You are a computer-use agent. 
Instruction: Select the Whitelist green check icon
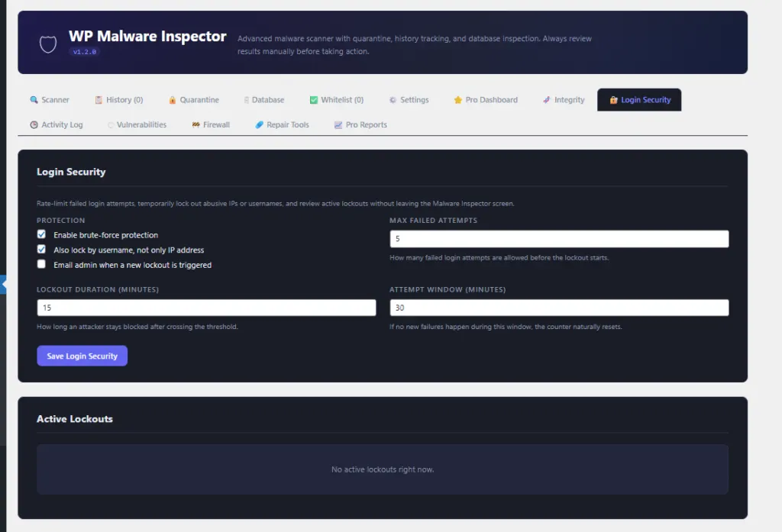(315, 99)
